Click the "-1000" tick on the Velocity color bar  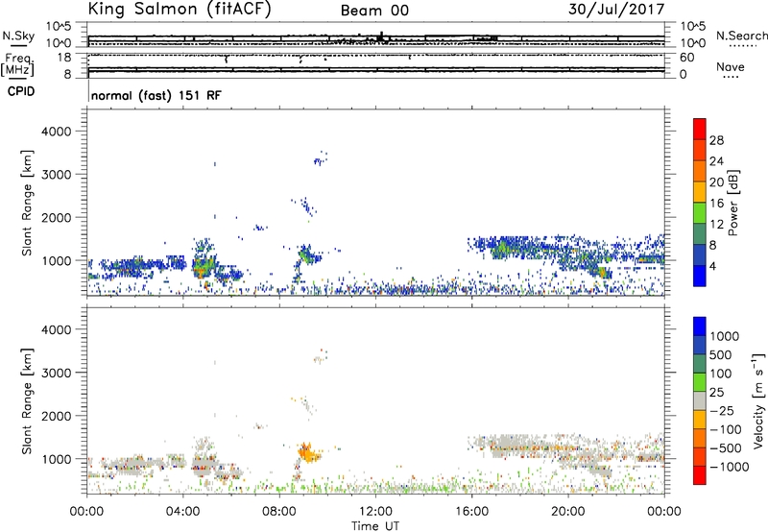[x=729, y=467]
